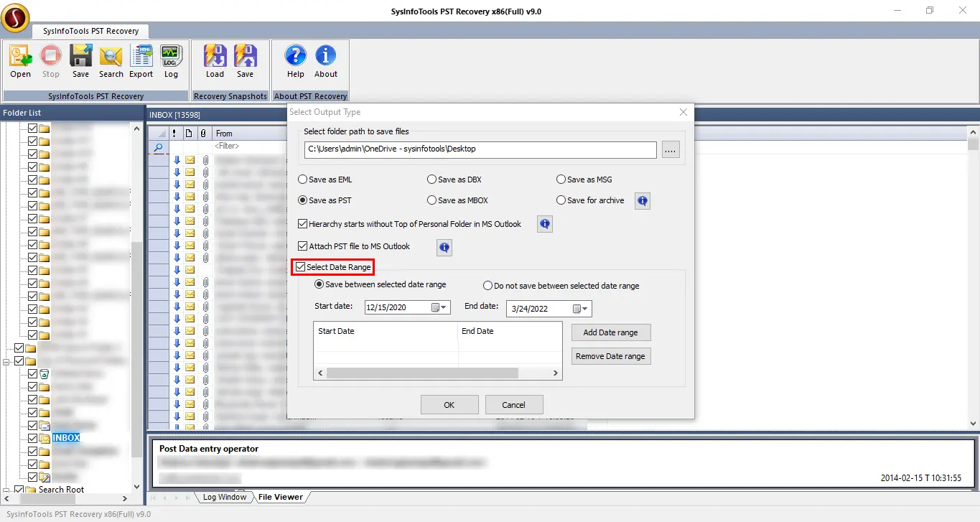The height and width of the screenshot is (522, 980).
Task: Click the SysInfoTools application logo
Action: pyautogui.click(x=15, y=17)
